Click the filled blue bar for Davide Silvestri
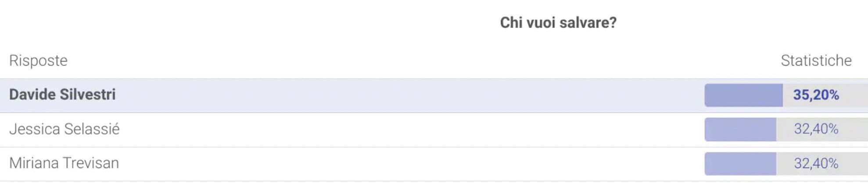The image size is (868, 190). point(743,95)
